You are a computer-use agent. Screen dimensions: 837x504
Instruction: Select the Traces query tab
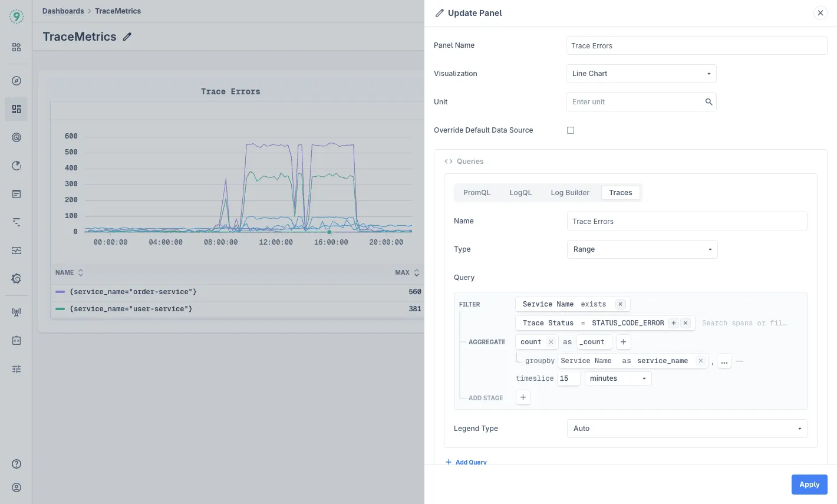pos(621,193)
